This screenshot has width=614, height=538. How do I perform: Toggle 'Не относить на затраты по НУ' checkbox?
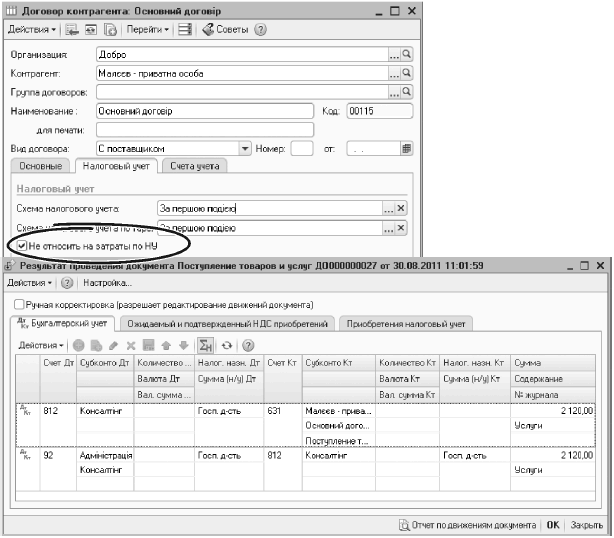coord(22,244)
